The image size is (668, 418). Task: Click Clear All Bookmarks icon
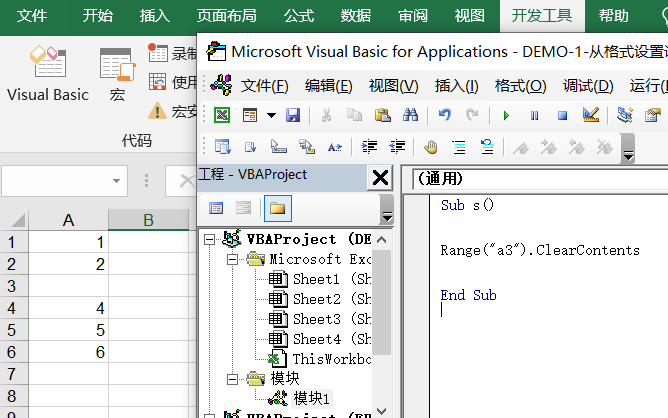(x=605, y=147)
